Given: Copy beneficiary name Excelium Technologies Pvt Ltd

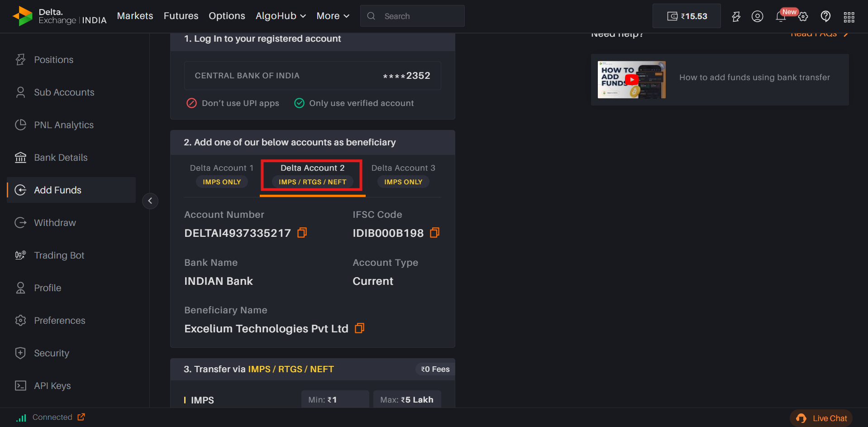Looking at the screenshot, I should pyautogui.click(x=359, y=328).
